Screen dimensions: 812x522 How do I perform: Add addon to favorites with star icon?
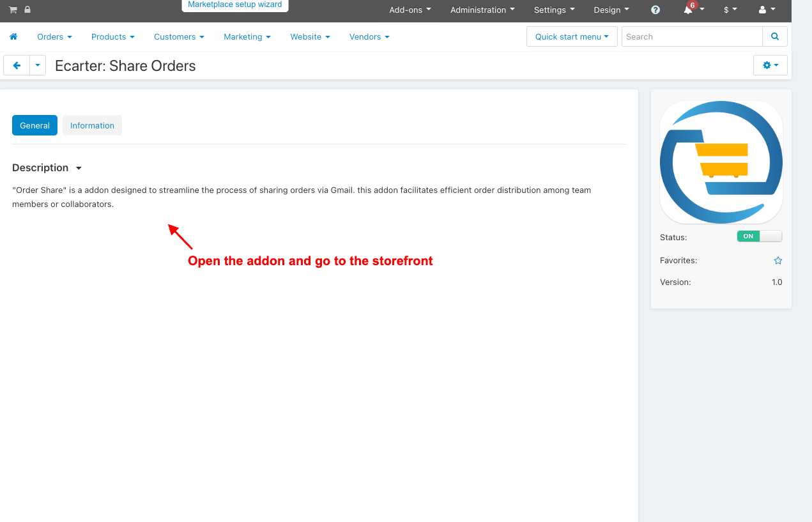tap(778, 261)
